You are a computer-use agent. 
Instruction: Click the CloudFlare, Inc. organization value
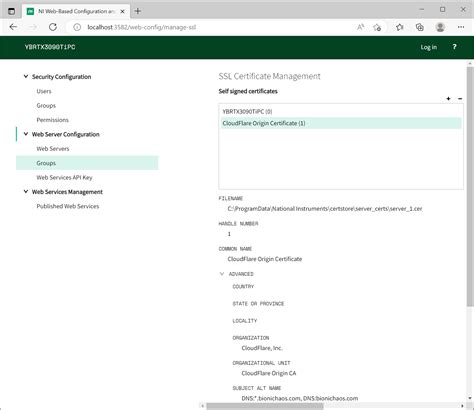[262, 348]
